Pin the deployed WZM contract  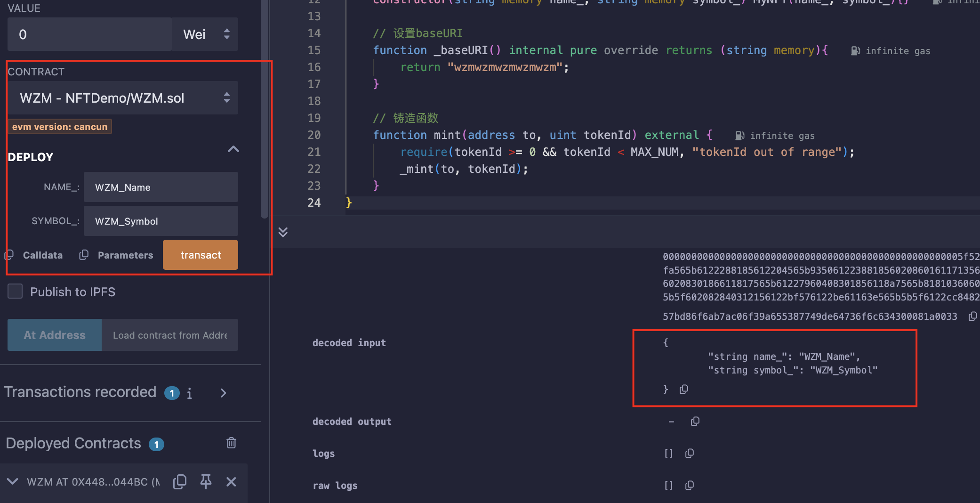pyautogui.click(x=206, y=481)
